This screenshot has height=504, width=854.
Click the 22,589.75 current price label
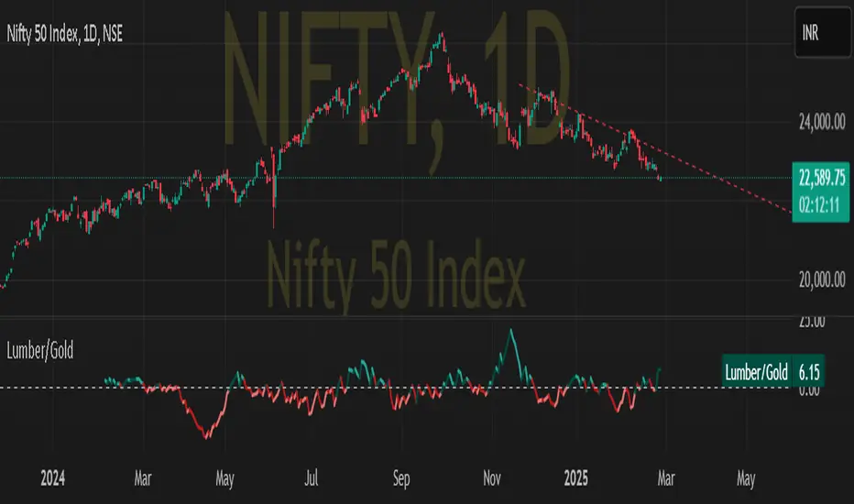(821, 178)
